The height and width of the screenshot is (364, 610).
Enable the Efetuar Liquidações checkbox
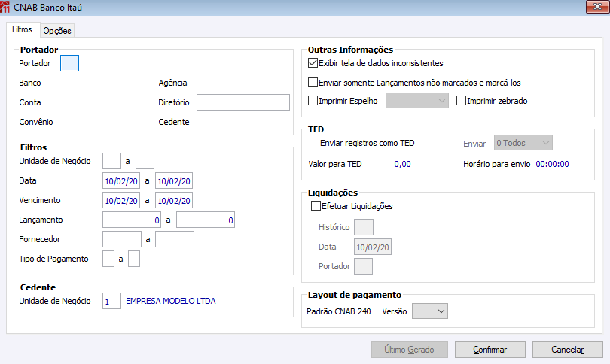(x=316, y=206)
